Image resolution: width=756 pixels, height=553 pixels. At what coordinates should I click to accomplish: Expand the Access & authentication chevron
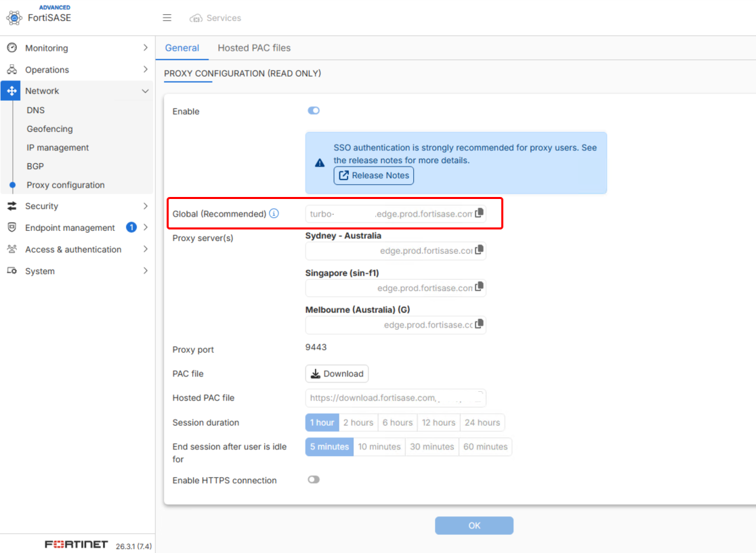click(x=146, y=249)
